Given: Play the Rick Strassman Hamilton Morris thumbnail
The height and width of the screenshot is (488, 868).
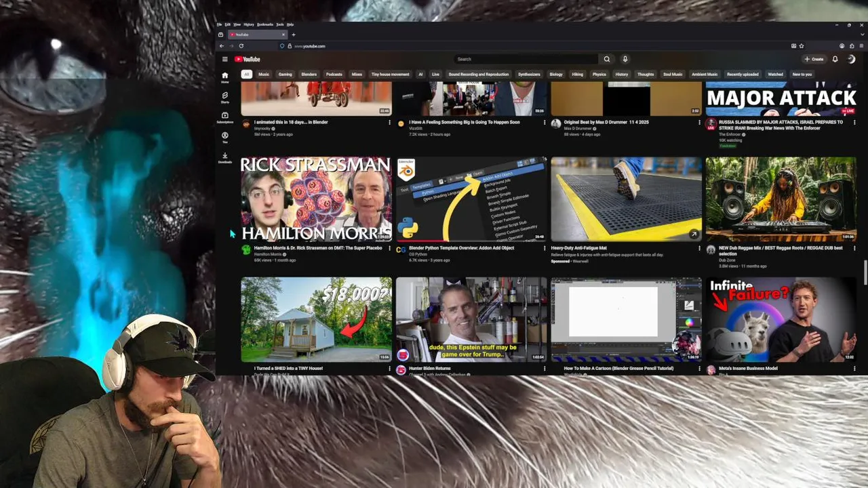Looking at the screenshot, I should pyautogui.click(x=316, y=199).
